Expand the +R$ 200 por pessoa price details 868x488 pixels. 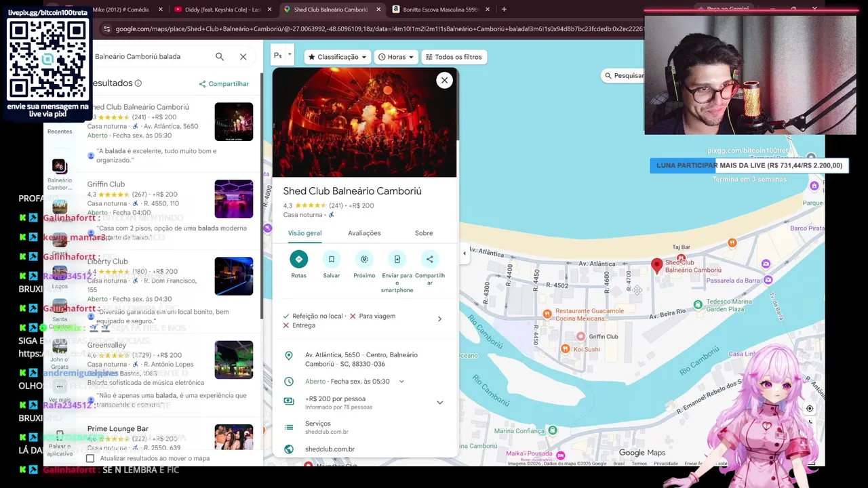point(439,403)
